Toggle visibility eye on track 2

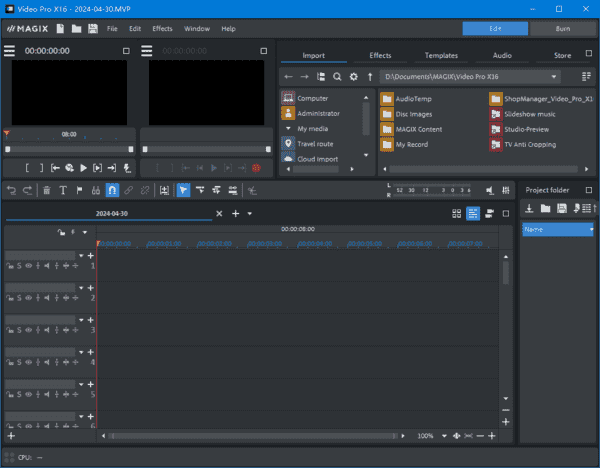pyautogui.click(x=29, y=298)
